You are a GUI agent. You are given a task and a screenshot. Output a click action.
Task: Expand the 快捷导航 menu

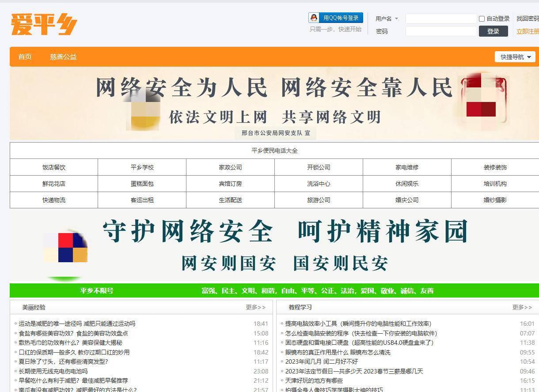pyautogui.click(x=514, y=57)
